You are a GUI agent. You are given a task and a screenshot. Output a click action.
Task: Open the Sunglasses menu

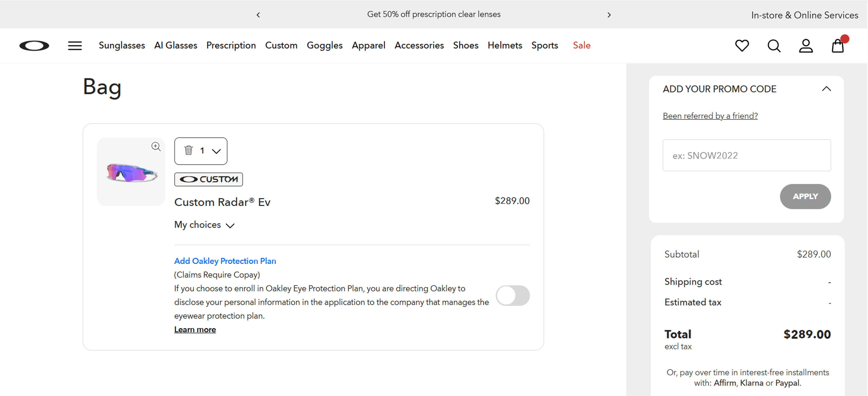point(122,45)
